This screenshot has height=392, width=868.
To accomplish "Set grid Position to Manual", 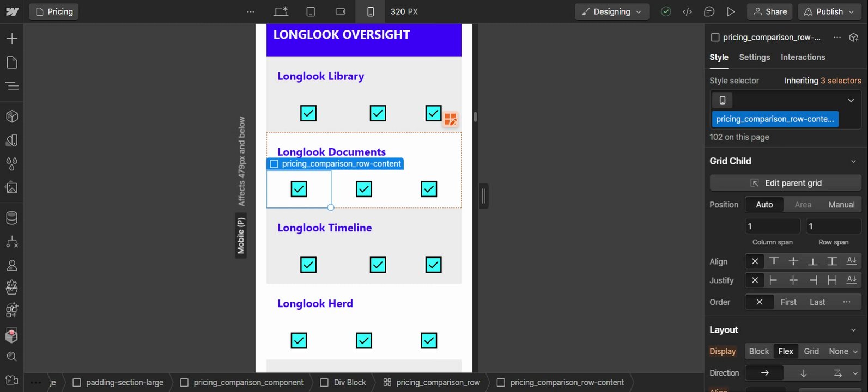I will point(841,205).
